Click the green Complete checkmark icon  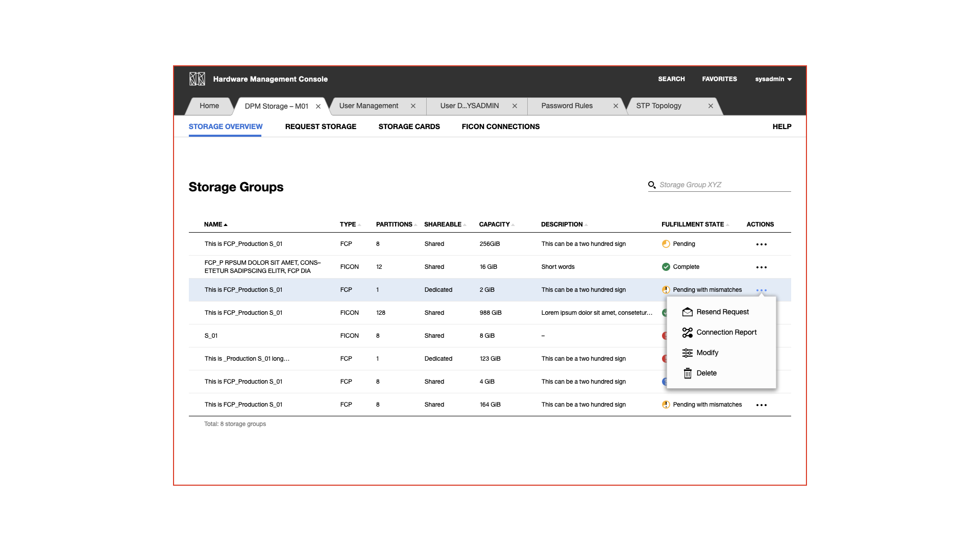(x=666, y=266)
